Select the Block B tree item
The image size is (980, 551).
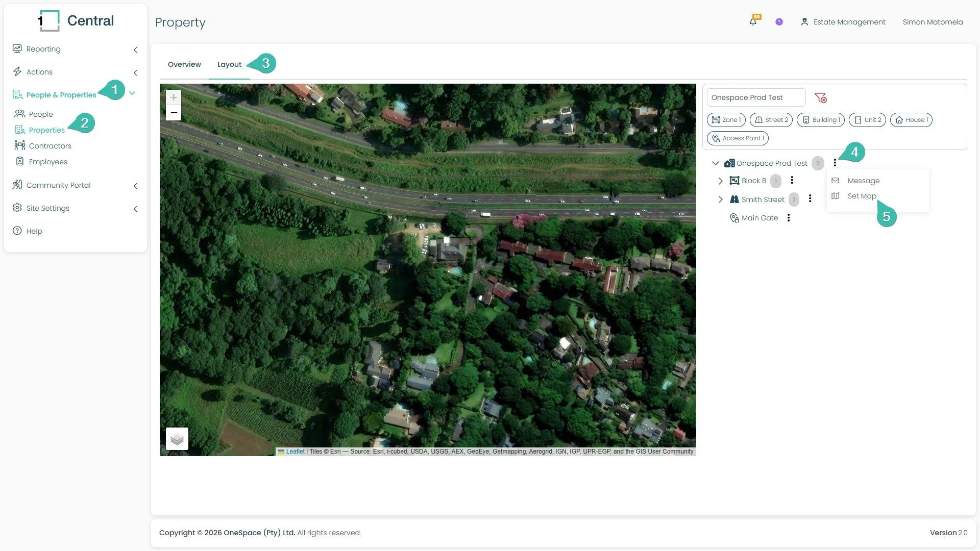tap(753, 181)
